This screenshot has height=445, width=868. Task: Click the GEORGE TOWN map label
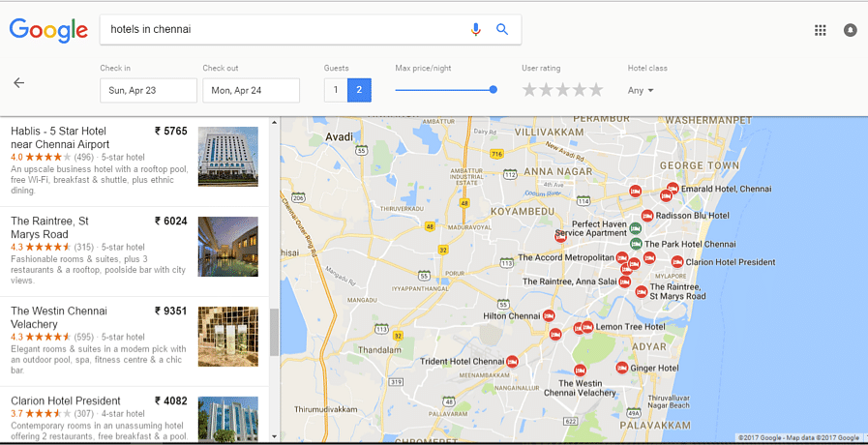click(x=700, y=165)
